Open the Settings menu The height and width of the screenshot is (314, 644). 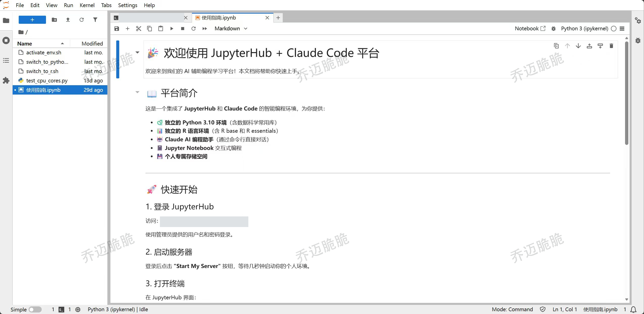click(x=128, y=5)
